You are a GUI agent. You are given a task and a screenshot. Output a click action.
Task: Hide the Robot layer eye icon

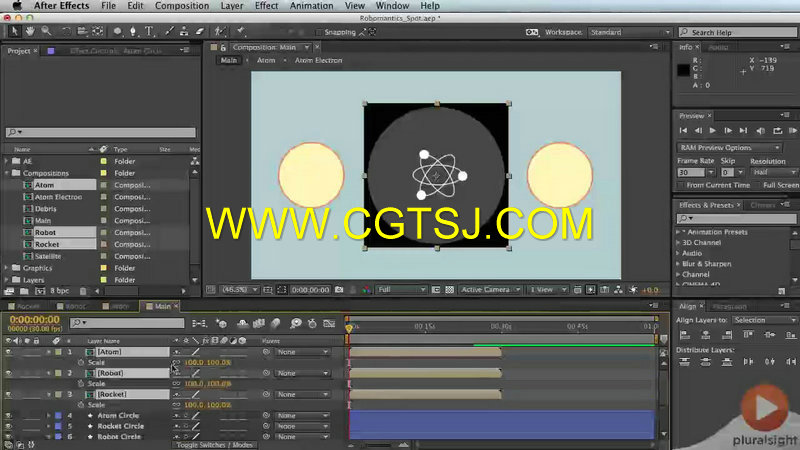click(8, 373)
